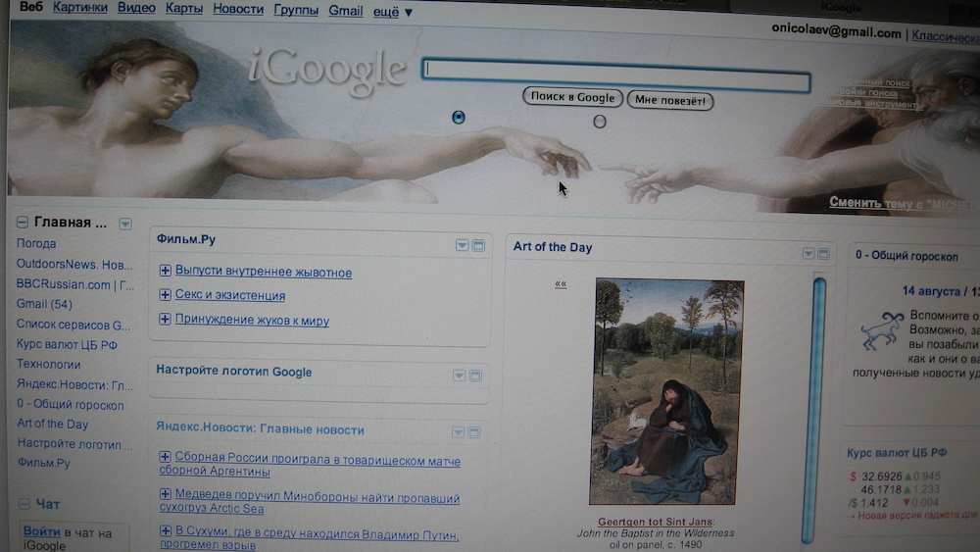Open Настройте логотип Google gadget menu arrow
The image size is (980, 552).
tap(459, 376)
